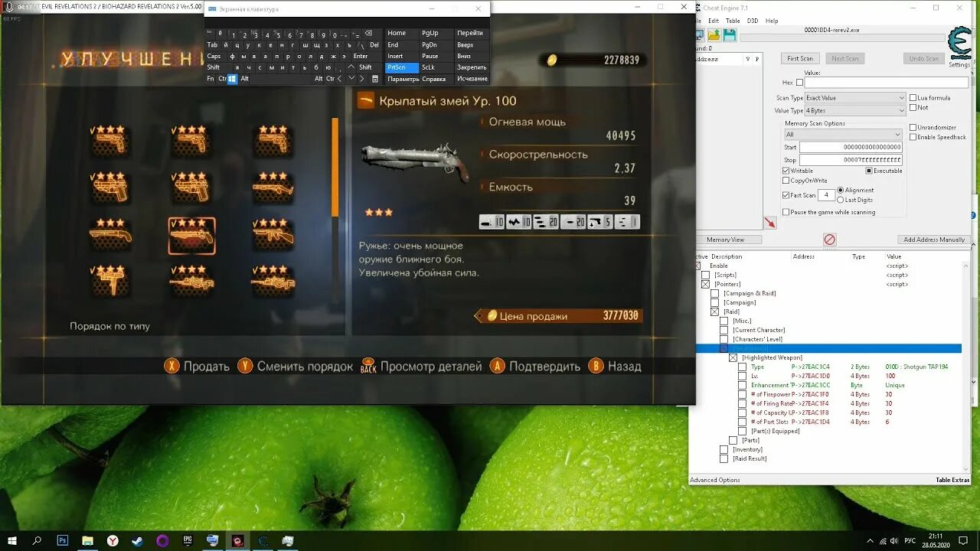Click the Memory View button
This screenshot has height=551, width=980.
coord(725,240)
